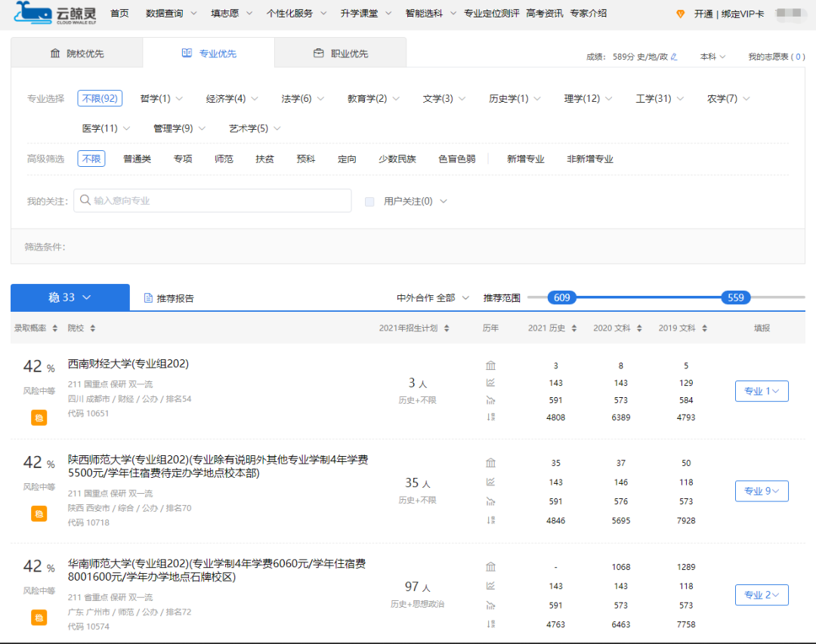Filter by 少数民族
Screen dimensions: 816x644
pos(397,159)
